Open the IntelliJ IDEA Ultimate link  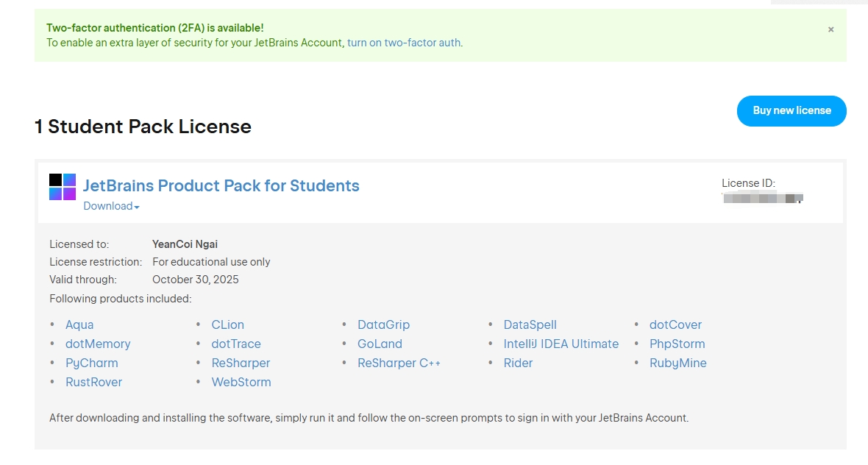pos(561,344)
